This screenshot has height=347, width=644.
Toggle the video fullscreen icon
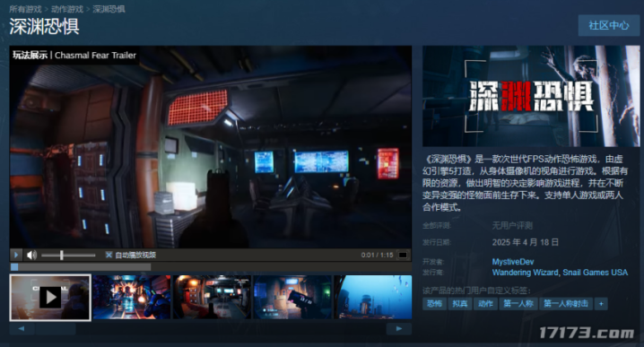tap(403, 255)
